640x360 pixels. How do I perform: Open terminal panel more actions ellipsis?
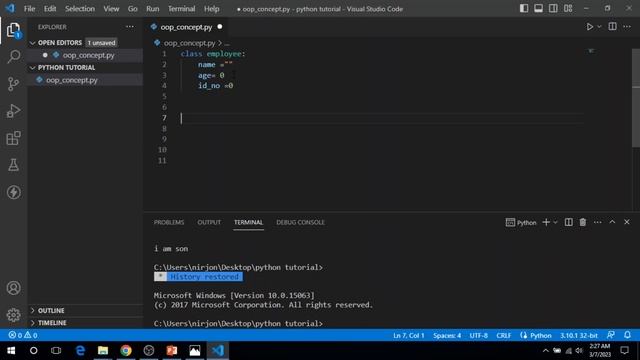[598, 222]
